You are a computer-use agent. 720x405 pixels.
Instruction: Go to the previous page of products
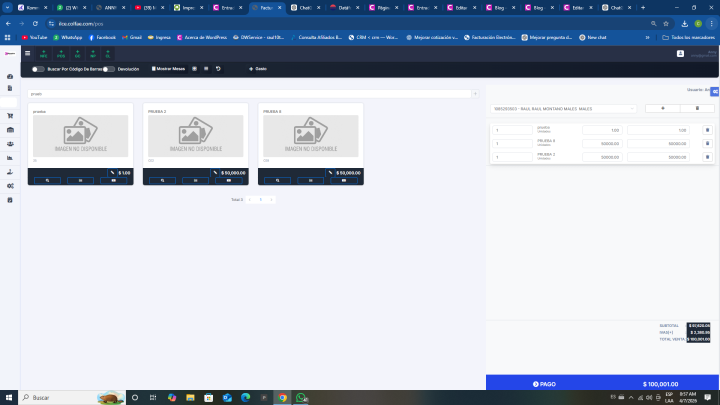coord(250,199)
